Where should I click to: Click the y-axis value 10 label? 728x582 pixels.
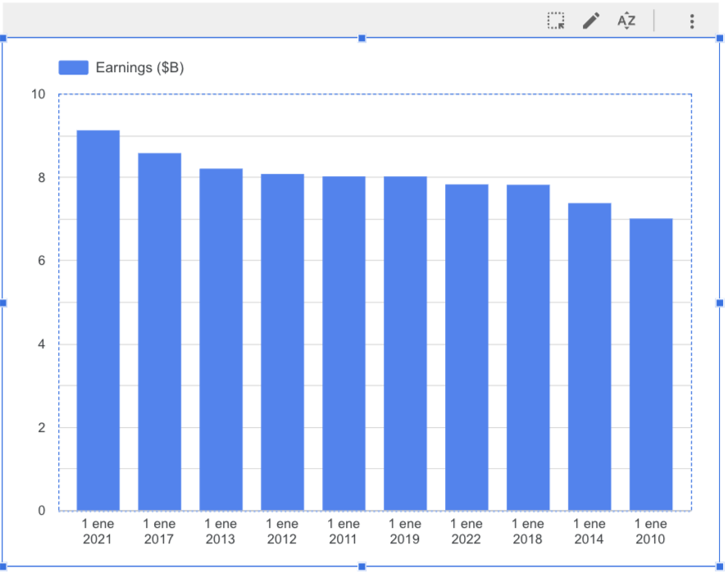click(39, 94)
